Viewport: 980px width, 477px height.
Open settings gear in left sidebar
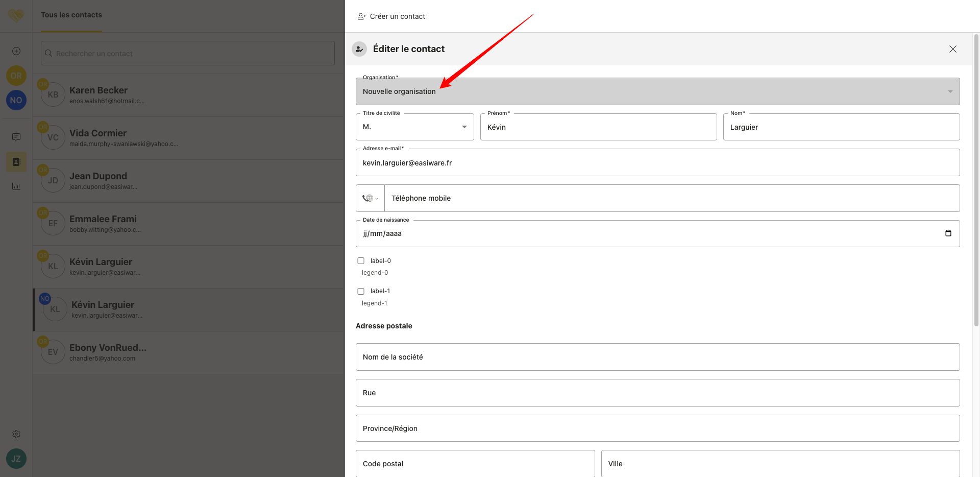click(x=16, y=434)
